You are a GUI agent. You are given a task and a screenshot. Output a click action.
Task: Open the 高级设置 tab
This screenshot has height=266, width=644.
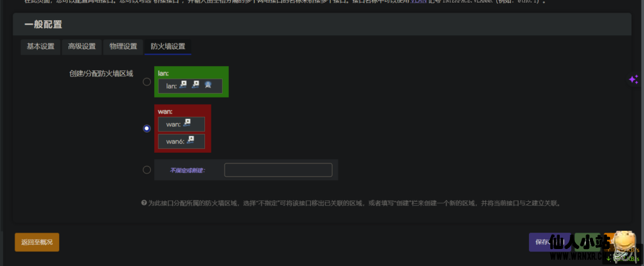point(82,47)
